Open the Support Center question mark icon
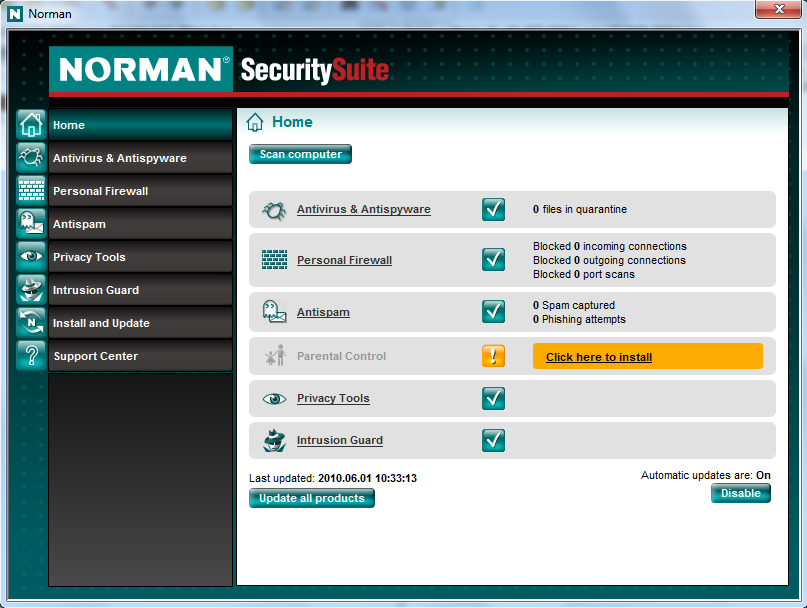The image size is (807, 608). point(31,356)
